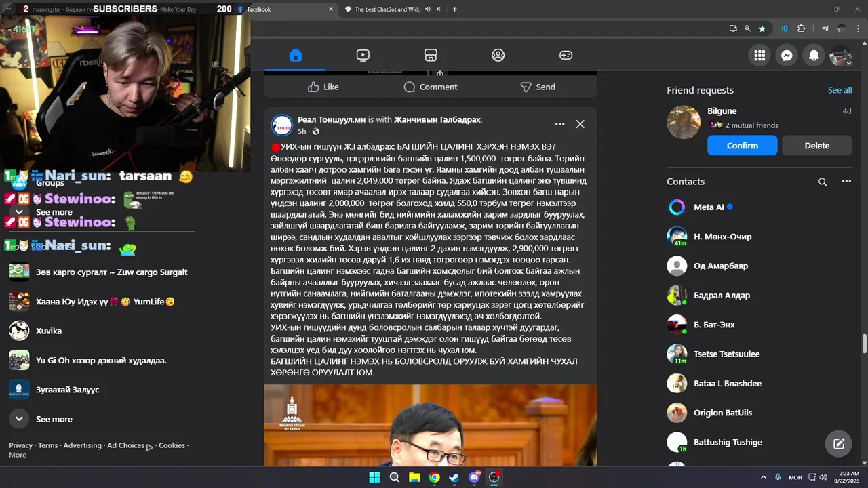This screenshot has width=868, height=488.
Task: Open the chat with Бадрал Алдар
Action: [x=759, y=296]
